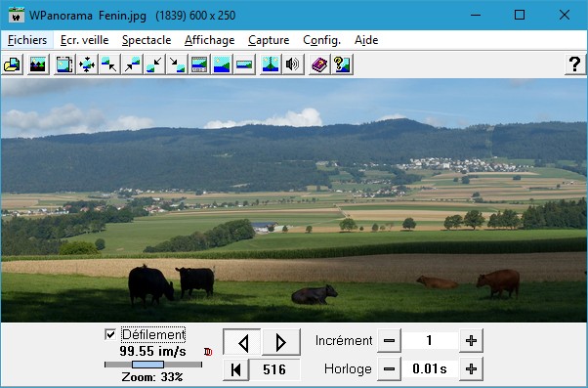
Task: Click the open file folder icon
Action: click(13, 65)
